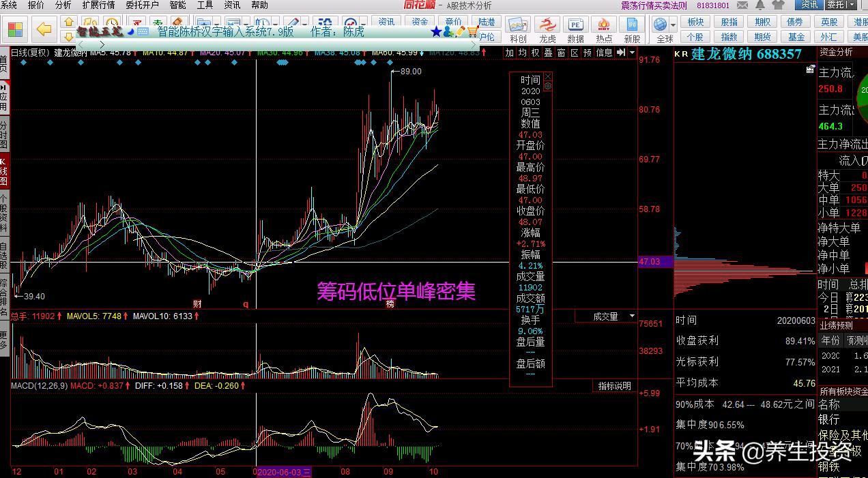Viewport: 868px width, 478px height.
Task: Close the daily data popup
Action: pos(547,76)
